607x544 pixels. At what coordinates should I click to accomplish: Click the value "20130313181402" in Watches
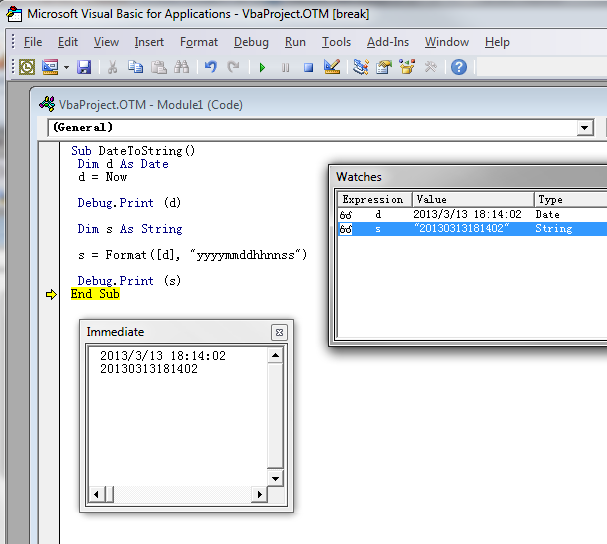[x=461, y=228]
